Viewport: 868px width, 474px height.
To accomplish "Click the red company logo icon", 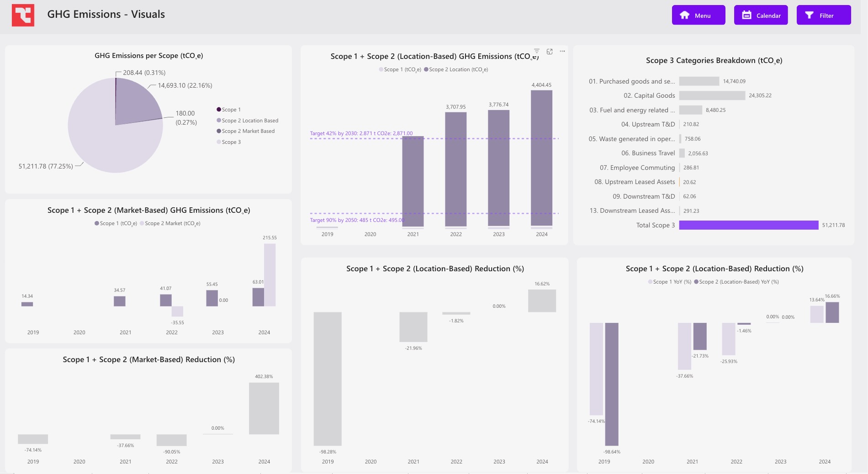I will [23, 15].
